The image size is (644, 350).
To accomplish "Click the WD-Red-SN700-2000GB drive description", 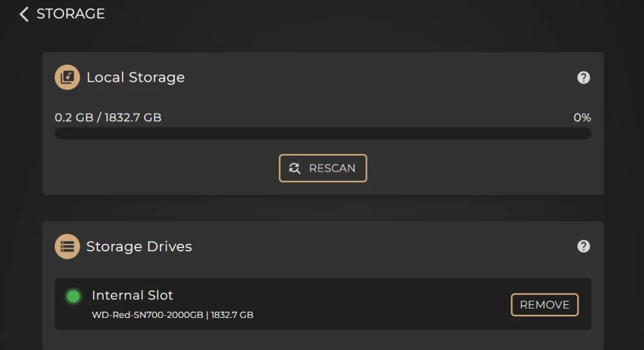I will click(x=172, y=315).
